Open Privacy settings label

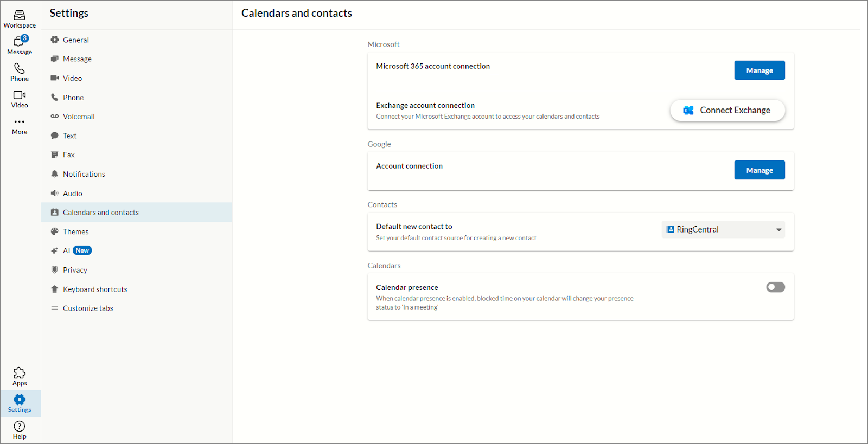(x=75, y=270)
